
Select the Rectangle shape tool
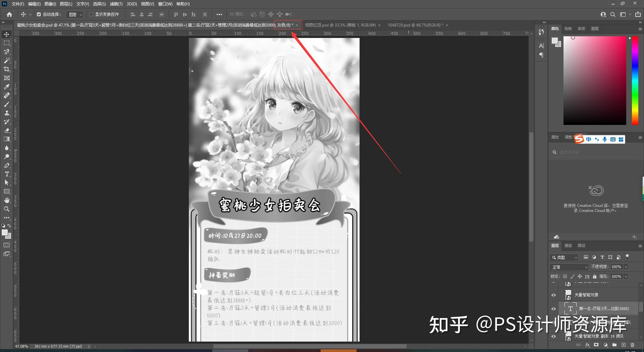[x=7, y=191]
